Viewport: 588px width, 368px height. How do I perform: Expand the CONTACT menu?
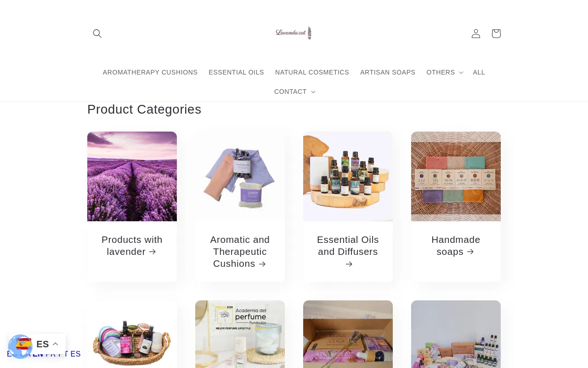pyautogui.click(x=294, y=92)
